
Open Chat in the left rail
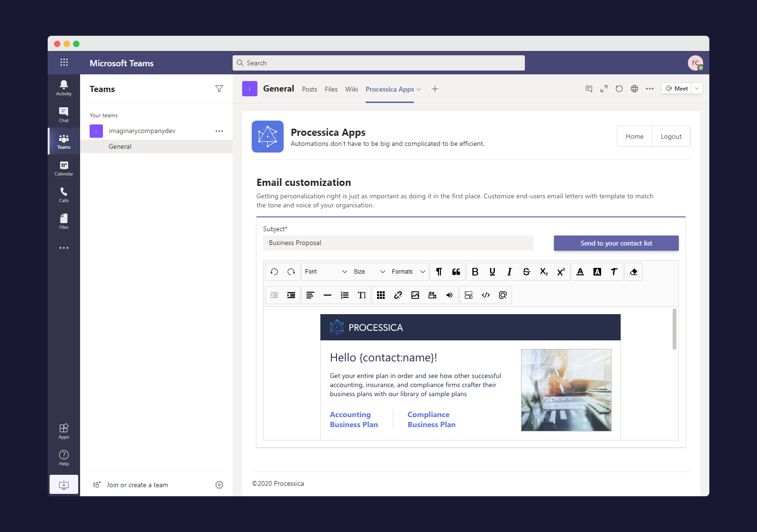point(64,115)
